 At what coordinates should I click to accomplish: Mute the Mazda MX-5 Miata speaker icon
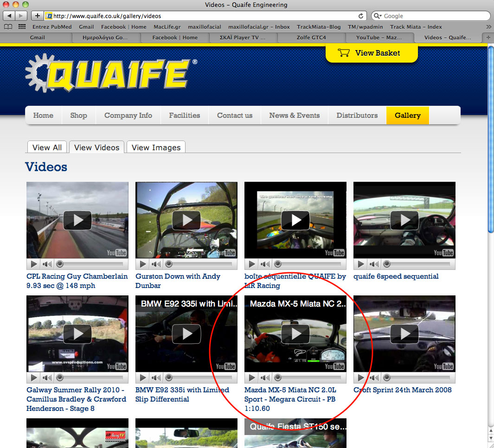(265, 378)
